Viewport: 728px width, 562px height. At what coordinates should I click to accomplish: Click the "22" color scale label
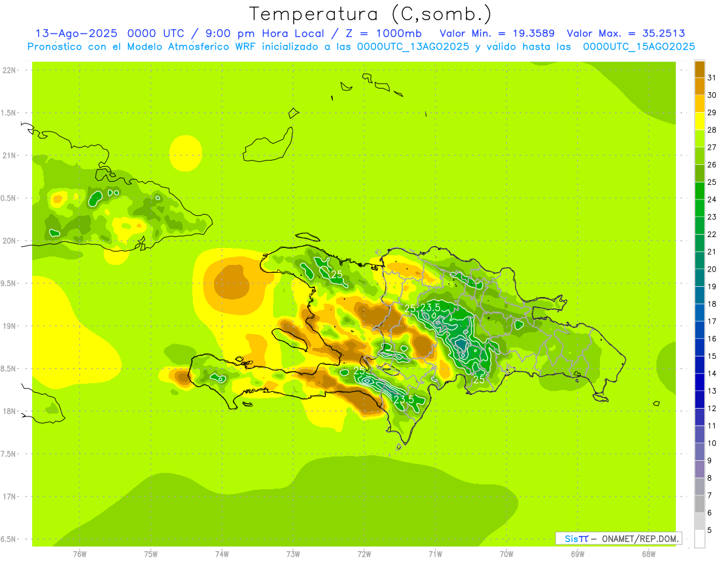pyautogui.click(x=712, y=234)
